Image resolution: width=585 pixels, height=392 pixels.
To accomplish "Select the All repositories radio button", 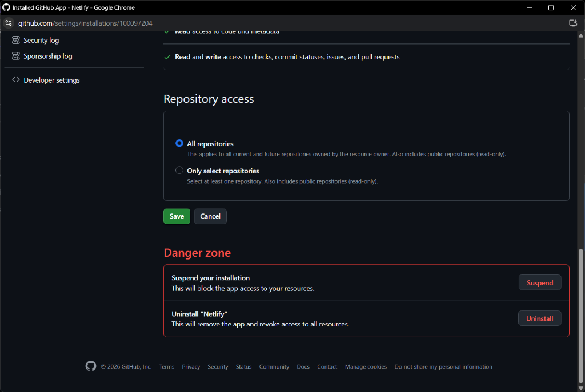I will [179, 144].
